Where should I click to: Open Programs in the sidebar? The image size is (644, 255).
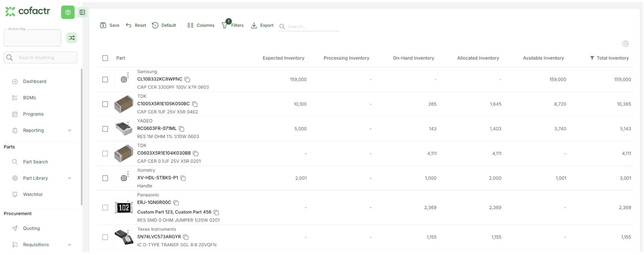(x=33, y=114)
